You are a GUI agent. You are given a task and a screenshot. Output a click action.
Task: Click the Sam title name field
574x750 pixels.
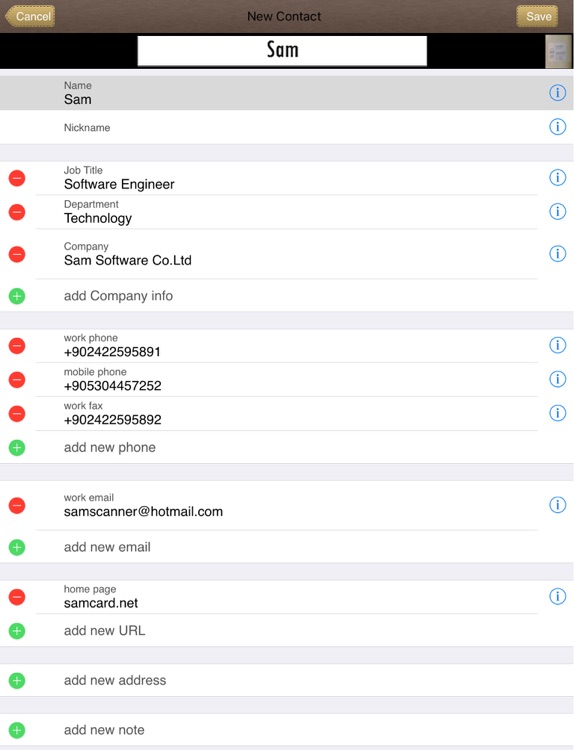tap(282, 50)
